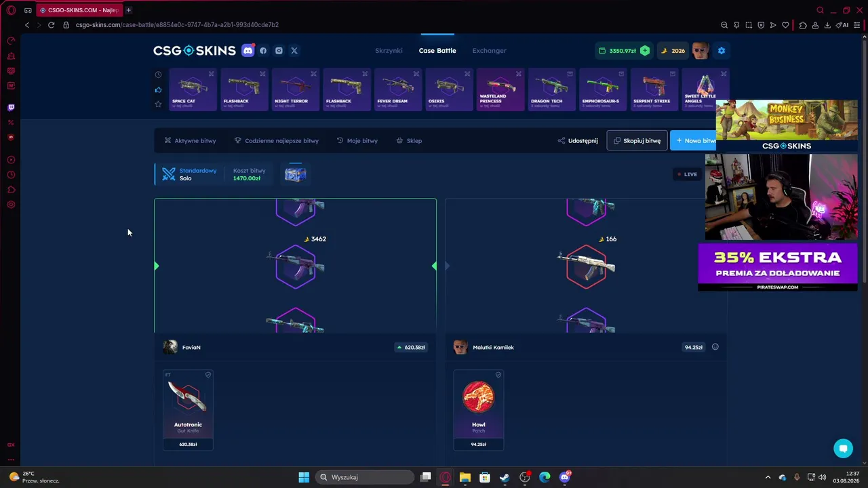868x488 pixels.
Task: Click the 2026 coins counter
Action: [x=673, y=50]
